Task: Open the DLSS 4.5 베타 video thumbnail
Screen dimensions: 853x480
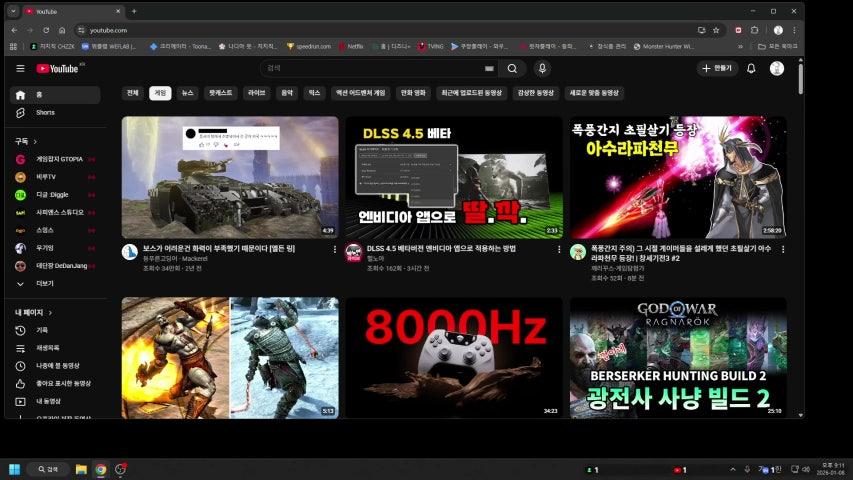Action: pyautogui.click(x=454, y=177)
